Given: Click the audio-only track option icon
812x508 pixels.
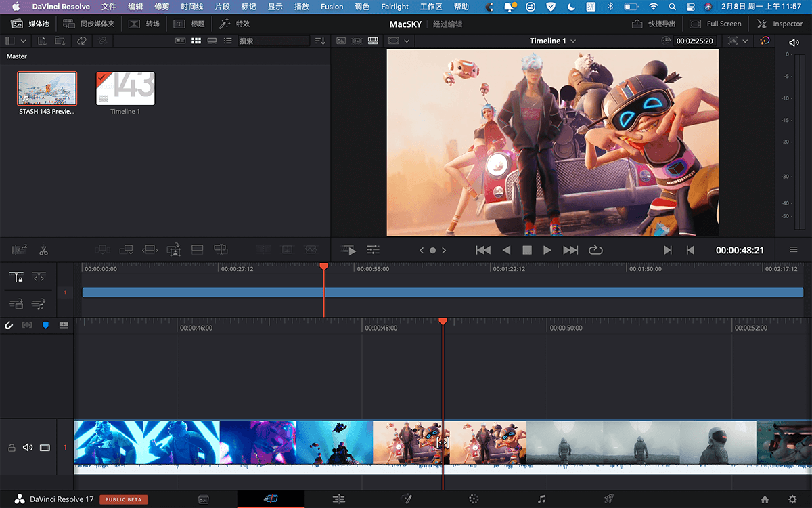Looking at the screenshot, I should tap(39, 303).
